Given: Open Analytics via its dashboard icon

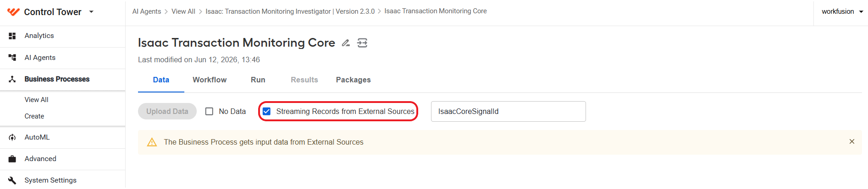Looking at the screenshot, I should (x=12, y=36).
